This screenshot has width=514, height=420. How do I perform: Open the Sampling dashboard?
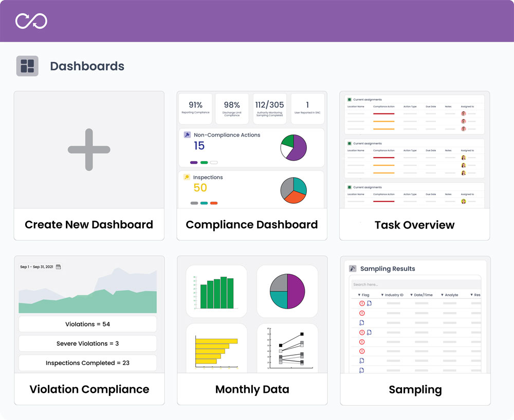[415, 330]
